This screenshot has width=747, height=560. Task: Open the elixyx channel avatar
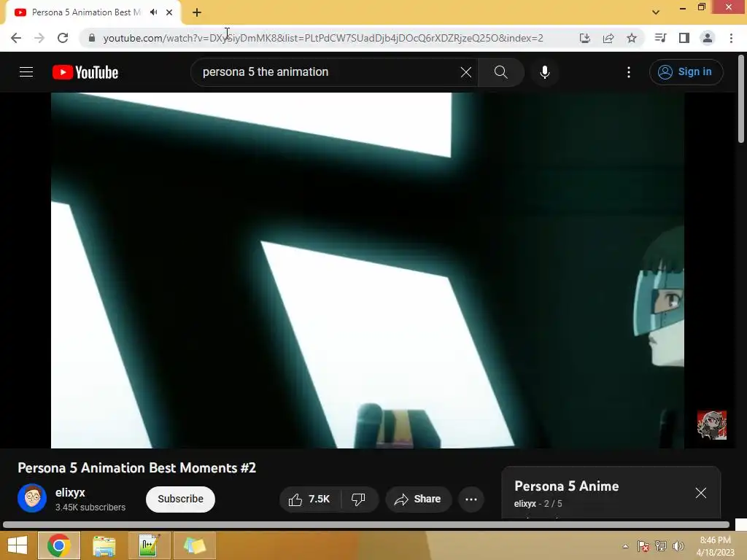click(x=32, y=498)
